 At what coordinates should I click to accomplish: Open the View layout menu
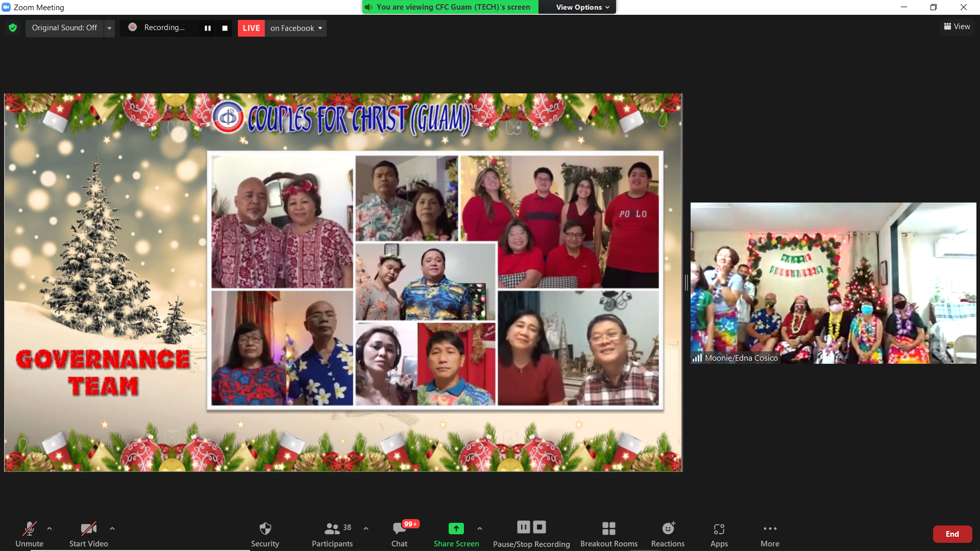point(957,27)
